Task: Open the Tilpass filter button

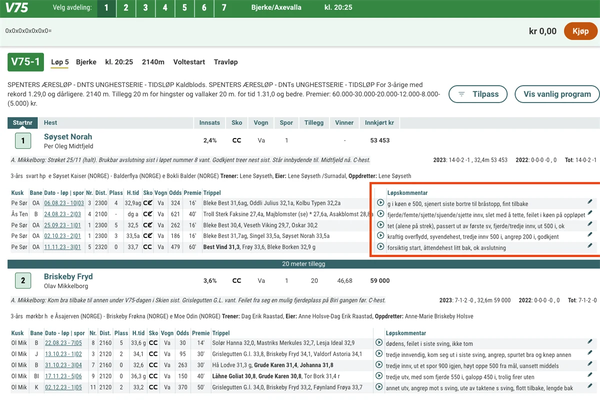Action: point(478,94)
